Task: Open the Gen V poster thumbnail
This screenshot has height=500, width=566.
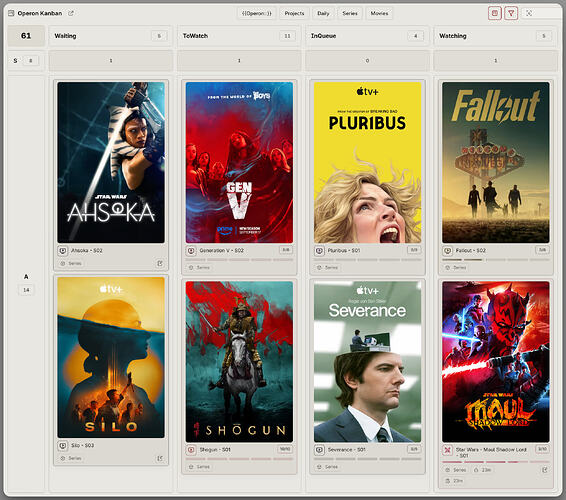Action: (x=239, y=162)
